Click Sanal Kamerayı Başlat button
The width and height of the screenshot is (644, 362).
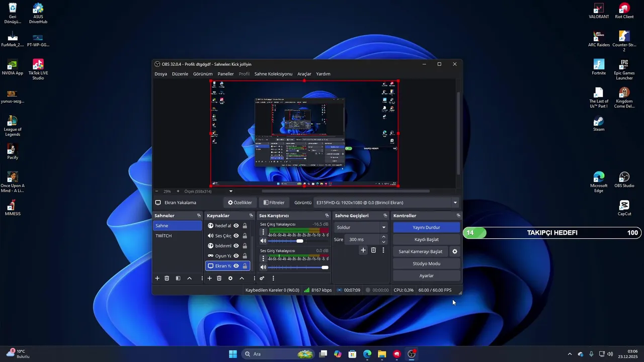point(421,251)
